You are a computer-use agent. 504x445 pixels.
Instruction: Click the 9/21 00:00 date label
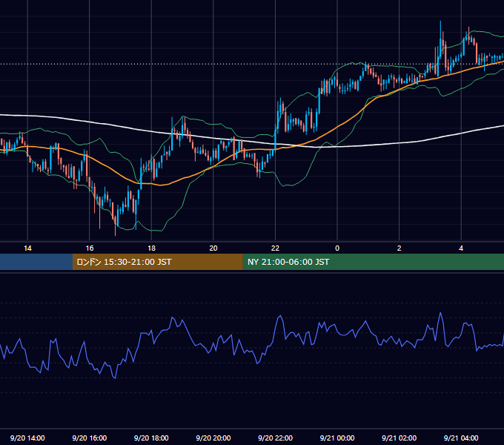pos(337,438)
